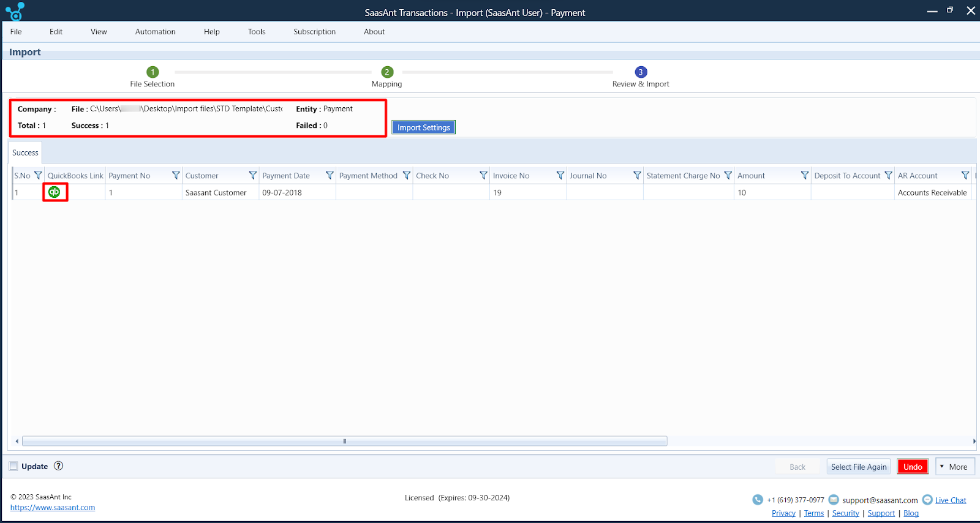Viewport: 980px width, 523px height.
Task: Click the scrollbar right arrow
Action: coord(974,441)
